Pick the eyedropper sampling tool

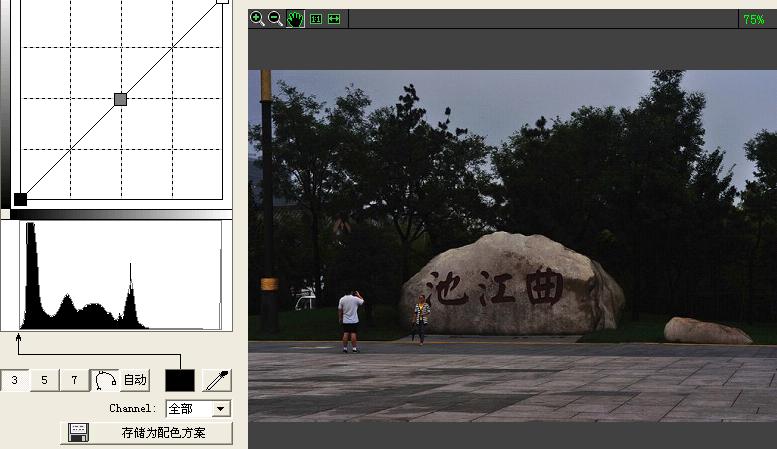216,380
